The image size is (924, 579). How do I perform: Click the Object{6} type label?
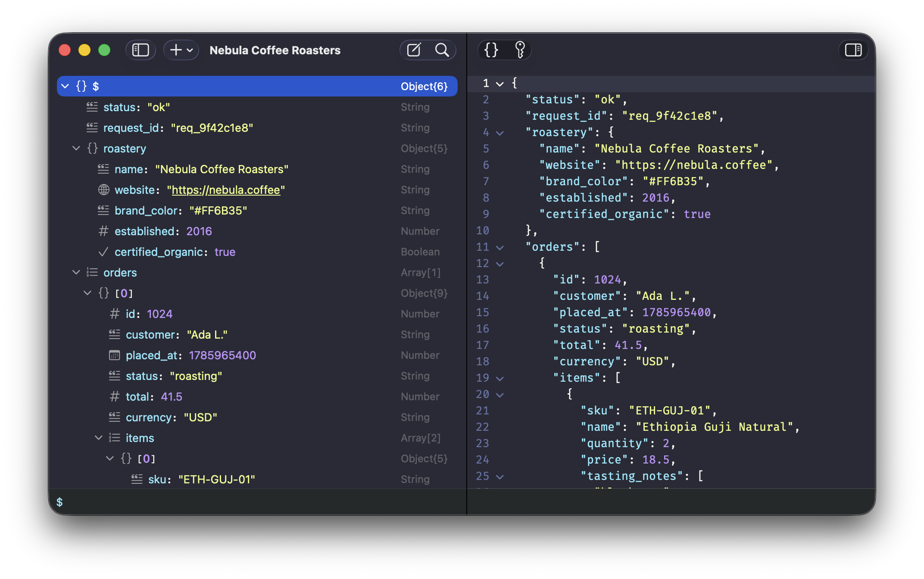pos(424,86)
